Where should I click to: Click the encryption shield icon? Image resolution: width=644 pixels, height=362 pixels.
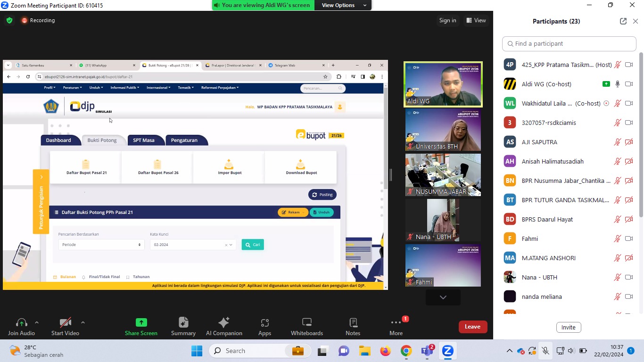coord(9,20)
